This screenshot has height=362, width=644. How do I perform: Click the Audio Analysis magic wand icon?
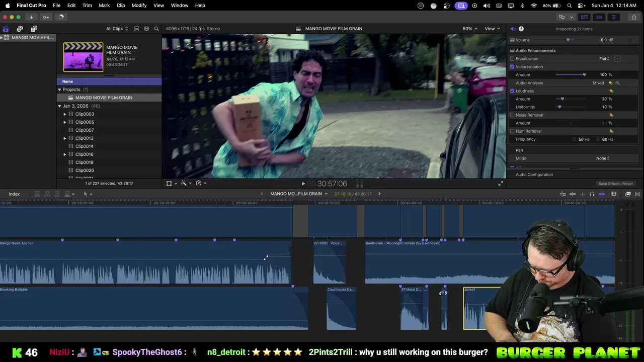[617, 83]
